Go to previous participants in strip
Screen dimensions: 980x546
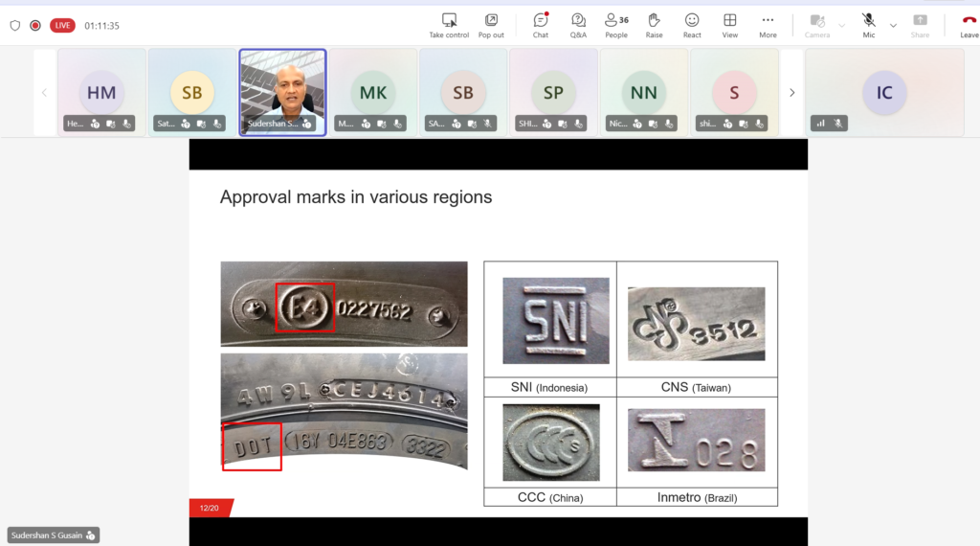pyautogui.click(x=44, y=93)
